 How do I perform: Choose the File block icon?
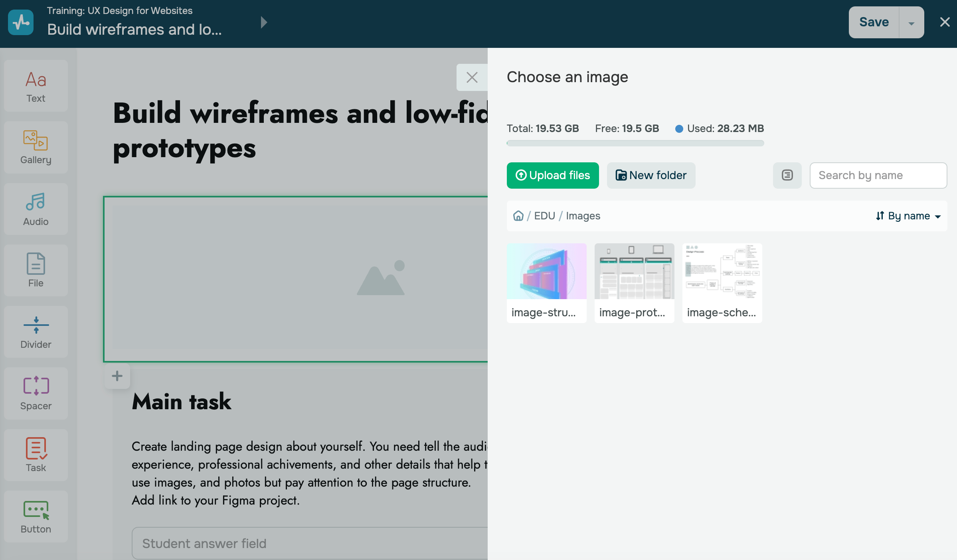36,270
